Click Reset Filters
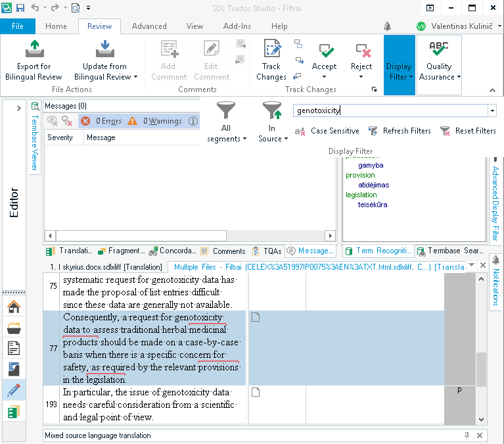The image size is (504, 444). pyautogui.click(x=469, y=131)
